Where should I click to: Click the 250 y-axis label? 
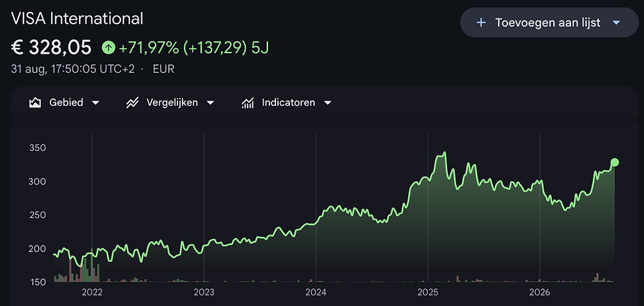pos(37,215)
